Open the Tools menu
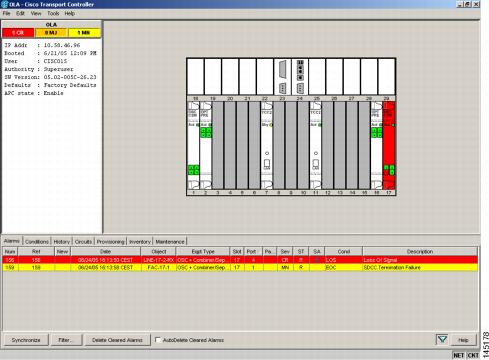Viewport: 489px width, 360px height. [53, 13]
